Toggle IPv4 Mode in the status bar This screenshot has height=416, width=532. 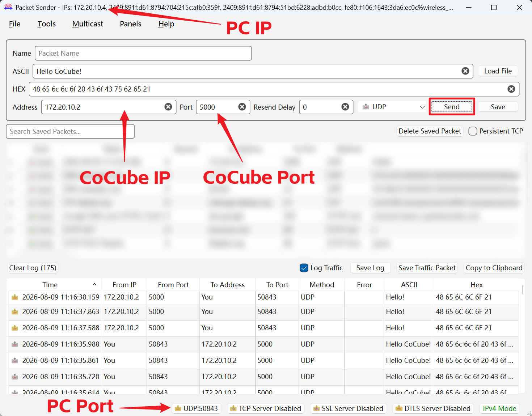499,408
